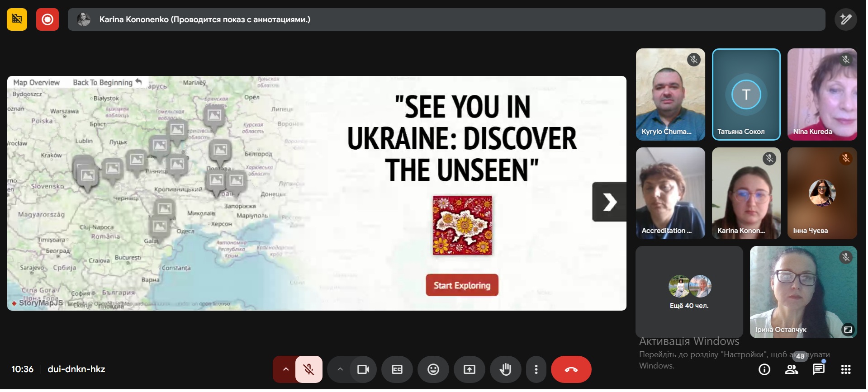This screenshot has width=868, height=392.
Task: Show the participants list
Action: click(791, 370)
